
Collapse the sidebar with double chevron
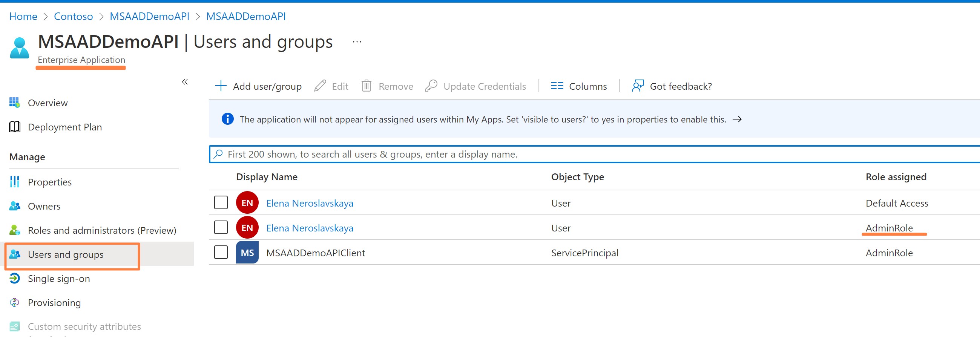click(x=185, y=82)
